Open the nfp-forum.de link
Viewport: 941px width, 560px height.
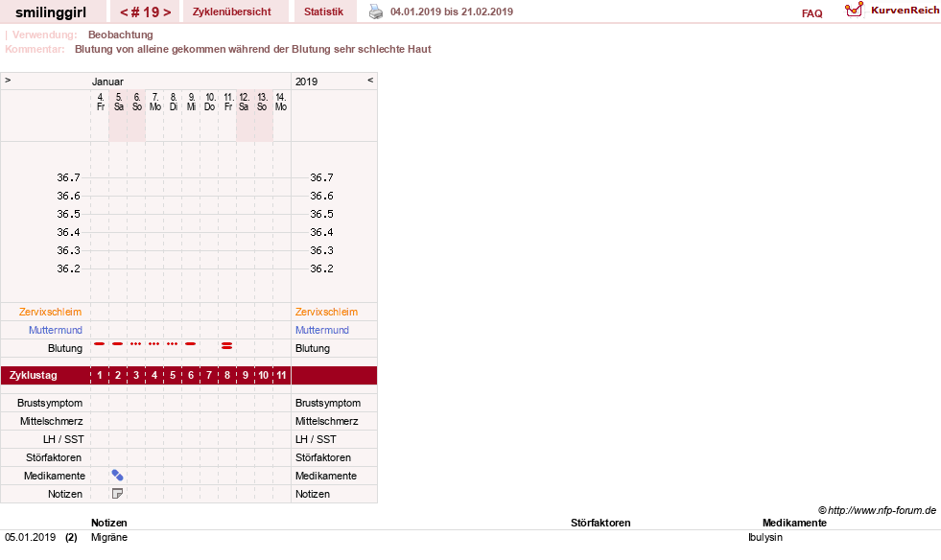coord(877,510)
